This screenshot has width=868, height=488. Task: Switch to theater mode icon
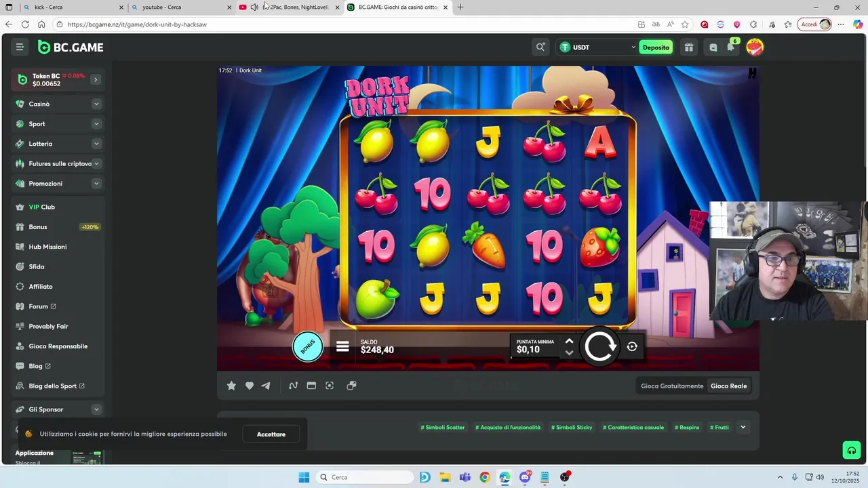[311, 386]
